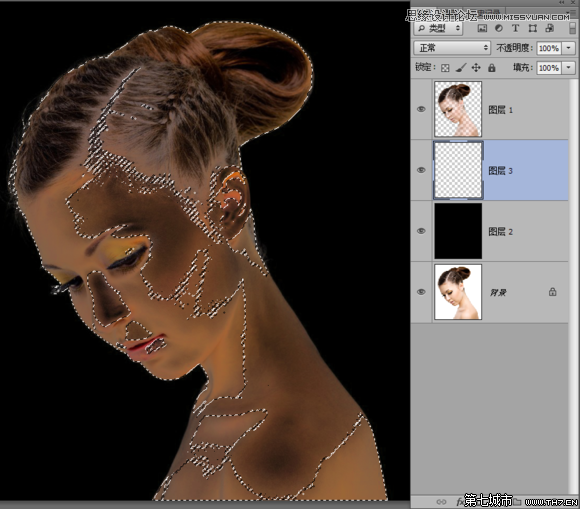Filter layers by adjustment layer icon
580x509 pixels.
(499, 28)
